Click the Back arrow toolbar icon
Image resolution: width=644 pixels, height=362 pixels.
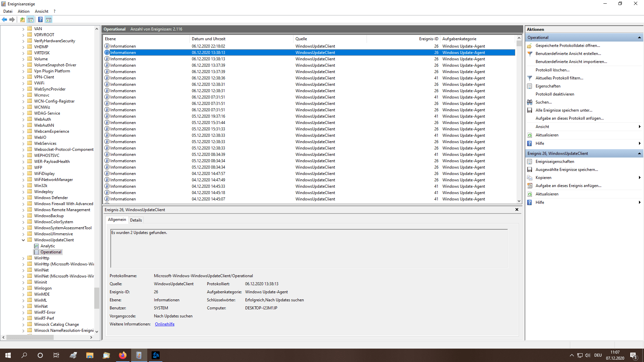[4, 19]
